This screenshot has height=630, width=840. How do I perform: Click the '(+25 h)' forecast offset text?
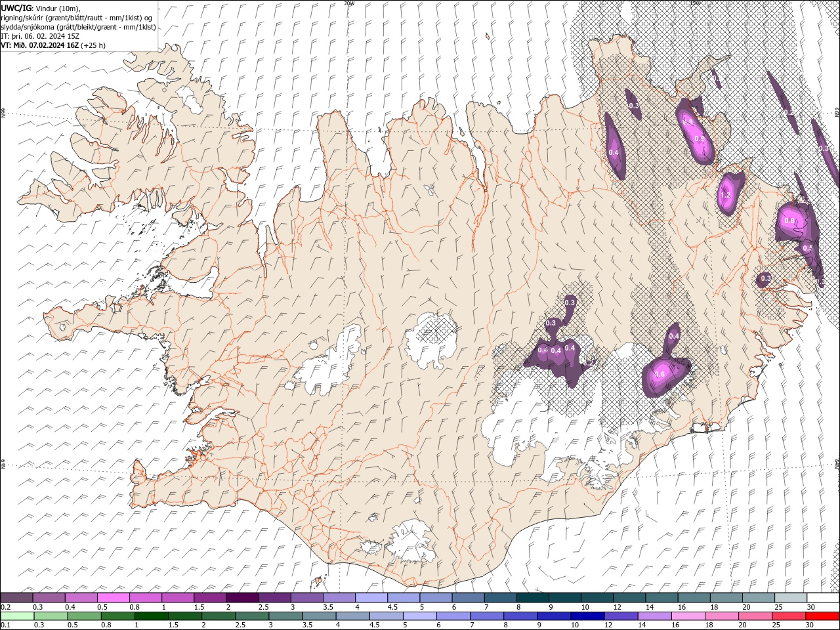click(93, 45)
